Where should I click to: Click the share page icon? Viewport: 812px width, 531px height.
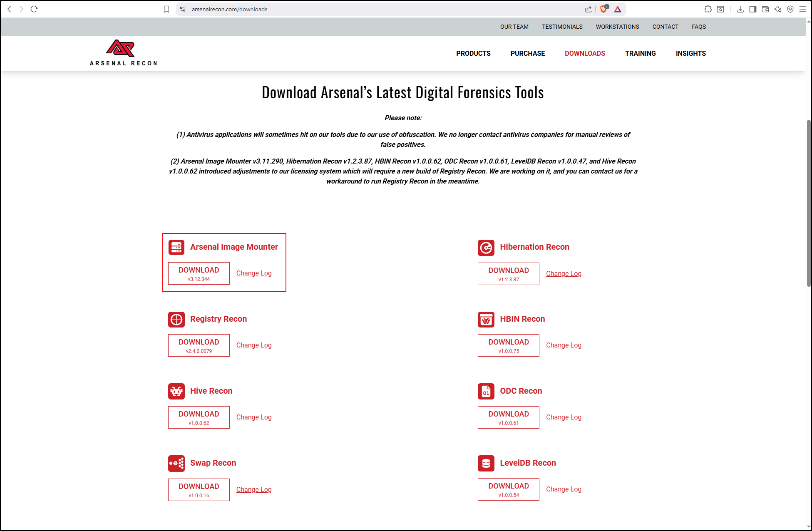pos(589,9)
